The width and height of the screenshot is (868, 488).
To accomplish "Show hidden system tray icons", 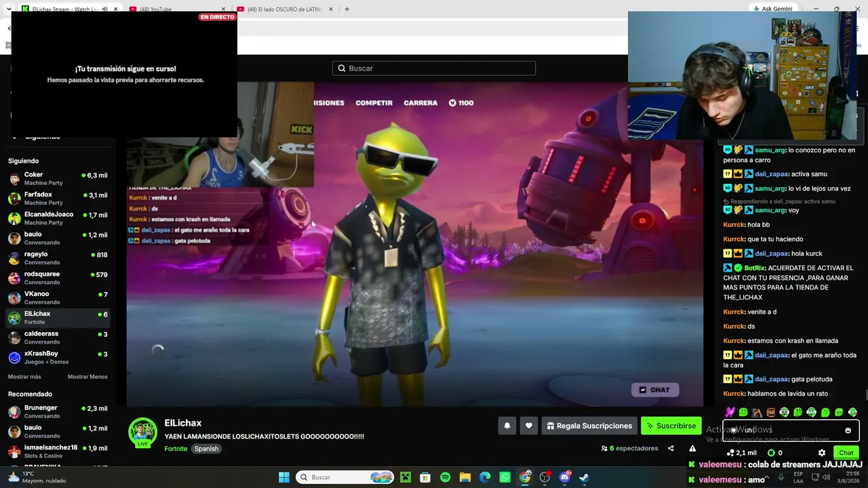I will [x=766, y=477].
